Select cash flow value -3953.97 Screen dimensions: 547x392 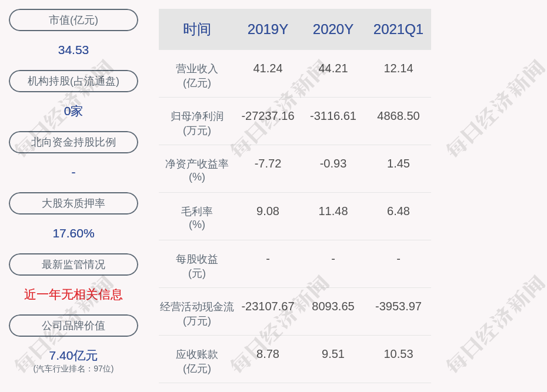tap(398, 306)
